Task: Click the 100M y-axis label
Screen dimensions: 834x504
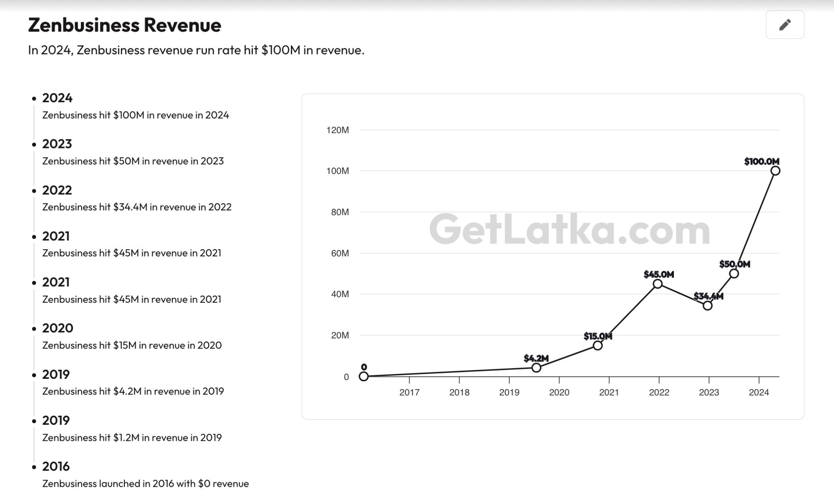Action: (x=338, y=171)
